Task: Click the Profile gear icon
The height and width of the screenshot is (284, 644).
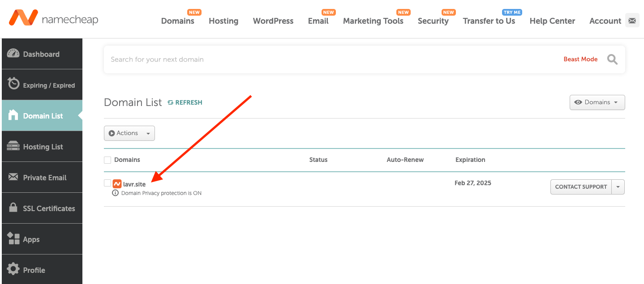Action: click(13, 269)
